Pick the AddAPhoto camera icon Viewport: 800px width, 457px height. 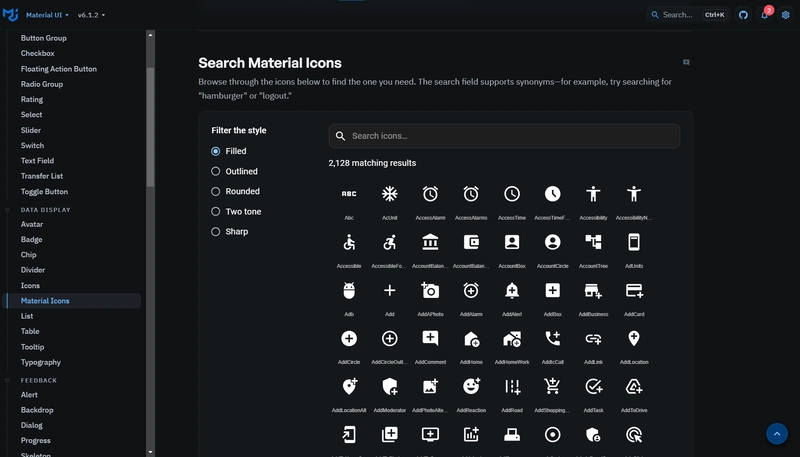tap(430, 290)
